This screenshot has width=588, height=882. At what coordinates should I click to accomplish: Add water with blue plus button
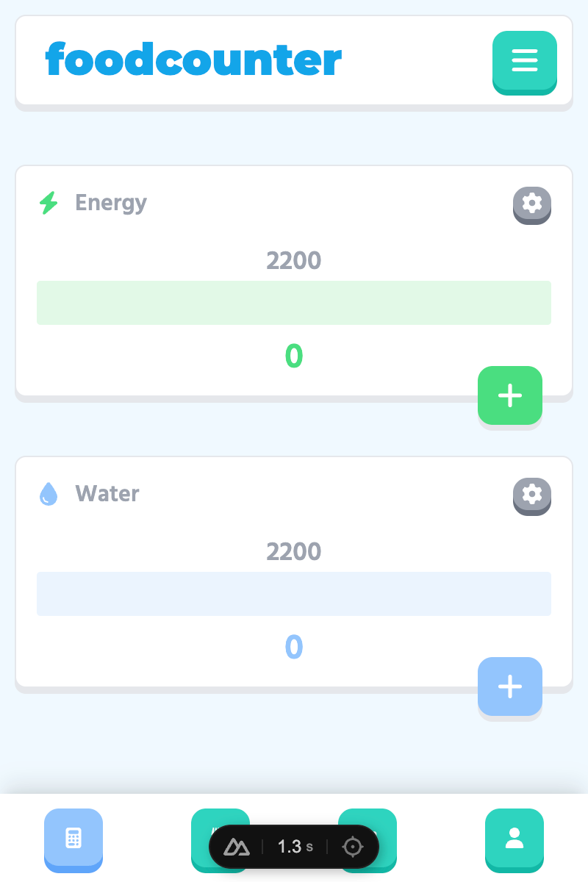tap(510, 686)
